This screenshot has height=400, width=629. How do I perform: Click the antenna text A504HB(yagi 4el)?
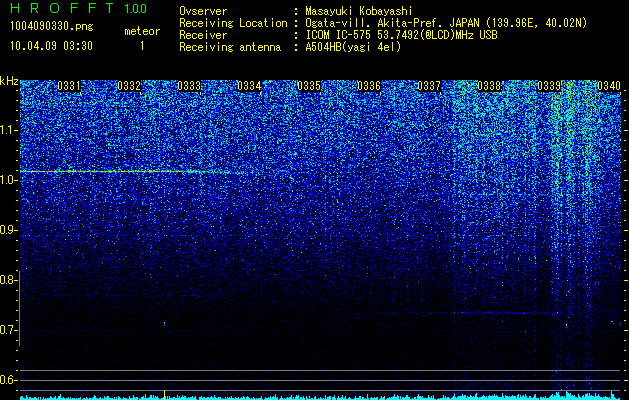pos(353,47)
